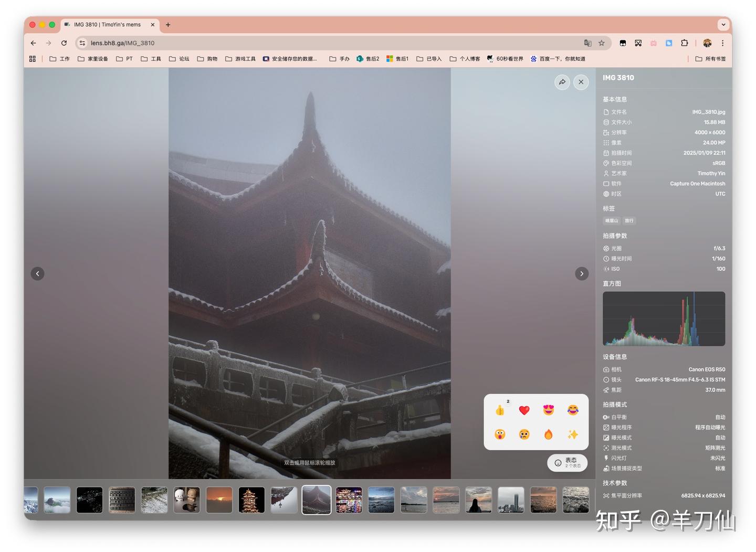This screenshot has width=756, height=552.
Task: Open the 论坛 bookmark folder
Action: point(179,59)
